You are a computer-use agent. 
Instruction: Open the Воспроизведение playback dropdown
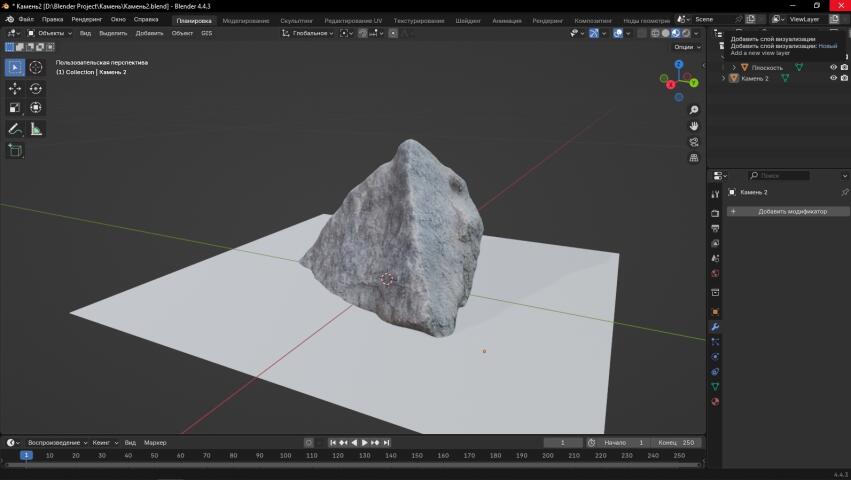click(x=58, y=443)
